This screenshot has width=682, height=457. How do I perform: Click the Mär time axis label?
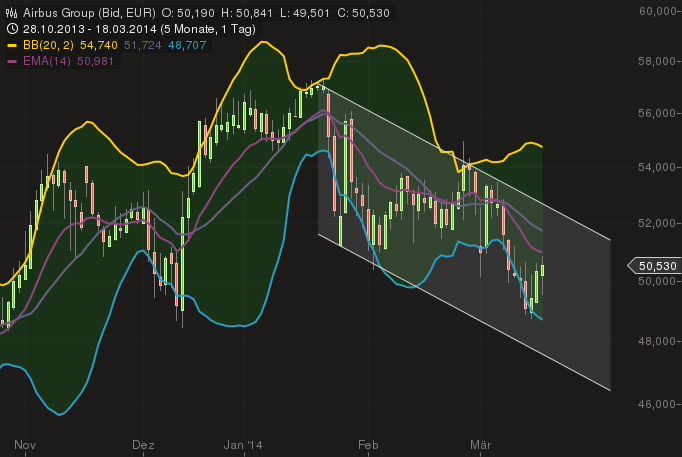point(481,445)
